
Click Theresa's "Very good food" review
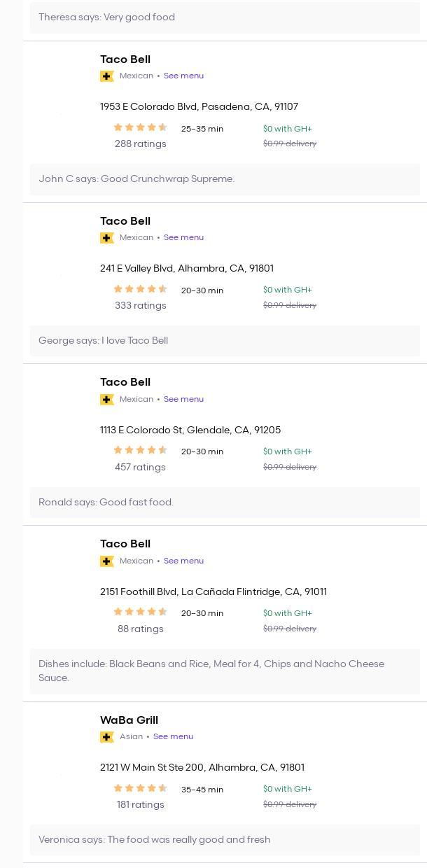pyautogui.click(x=106, y=17)
